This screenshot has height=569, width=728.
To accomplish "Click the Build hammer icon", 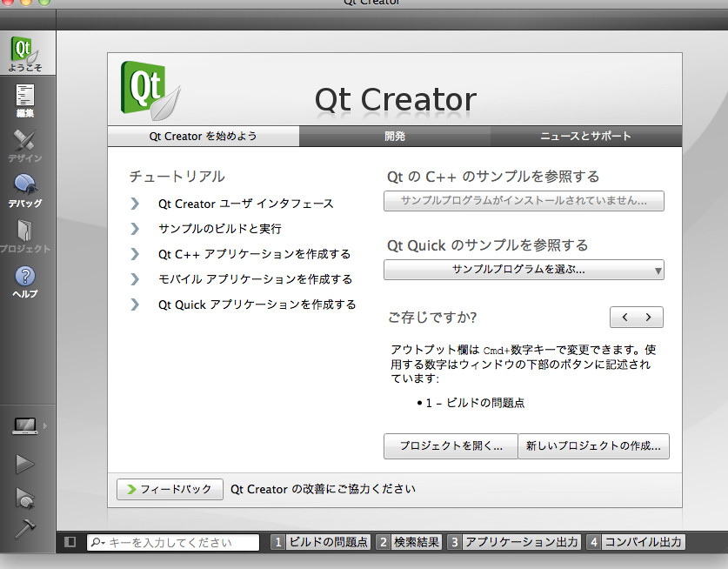I will click(24, 529).
